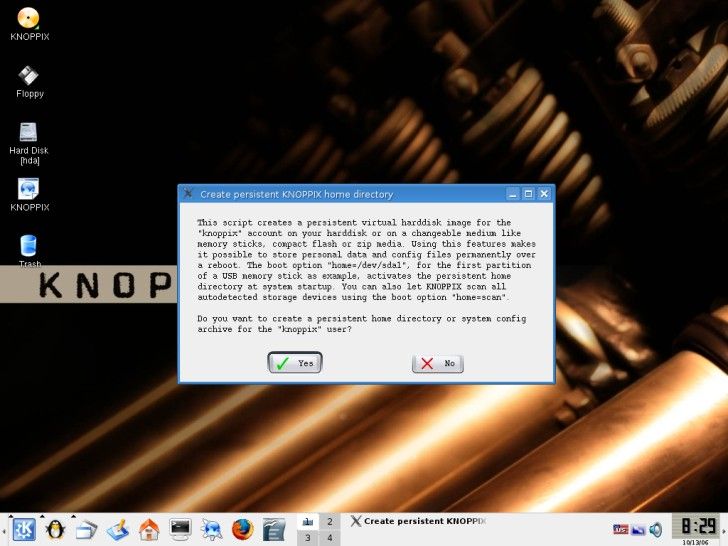Open the KNOPPIX web document desktop icon
This screenshot has height=546, width=728.
[x=29, y=195]
